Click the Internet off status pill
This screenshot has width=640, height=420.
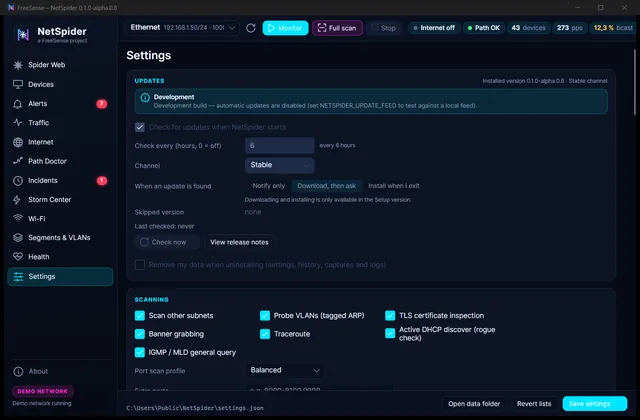(x=434, y=28)
